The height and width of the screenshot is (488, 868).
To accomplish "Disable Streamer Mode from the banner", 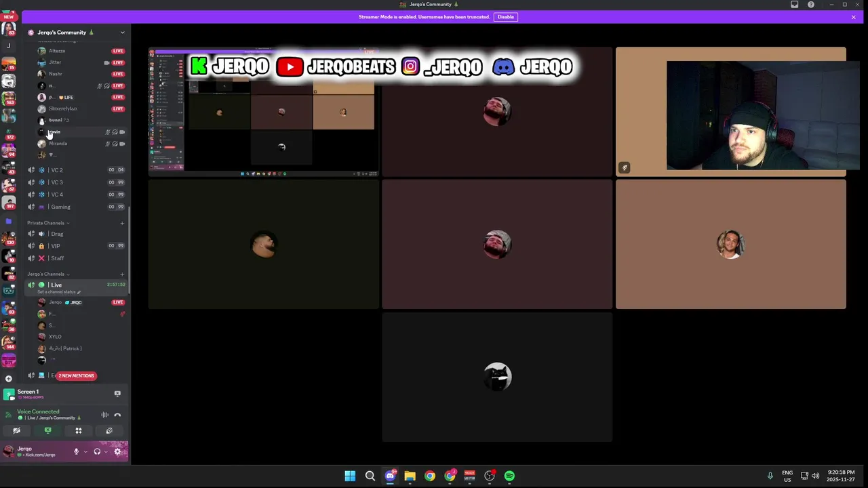I will coord(505,17).
